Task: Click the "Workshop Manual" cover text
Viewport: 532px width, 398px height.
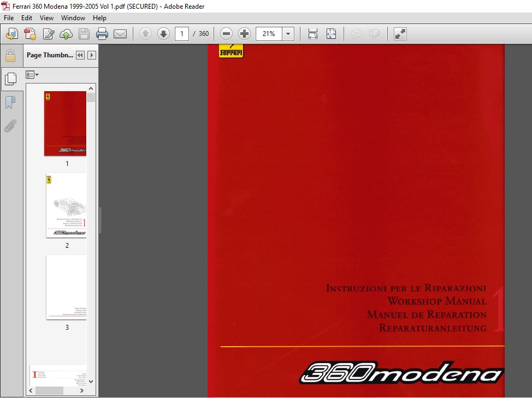Action: (x=437, y=301)
